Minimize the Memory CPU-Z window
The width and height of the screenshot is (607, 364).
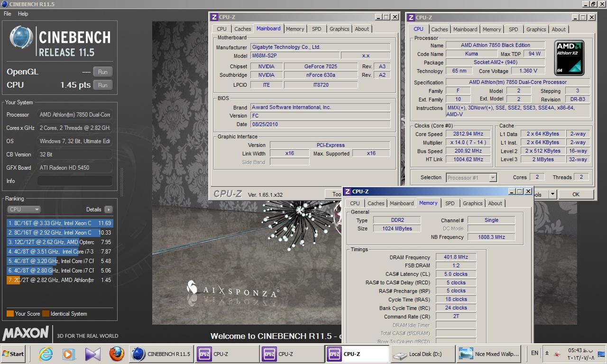[x=513, y=191]
